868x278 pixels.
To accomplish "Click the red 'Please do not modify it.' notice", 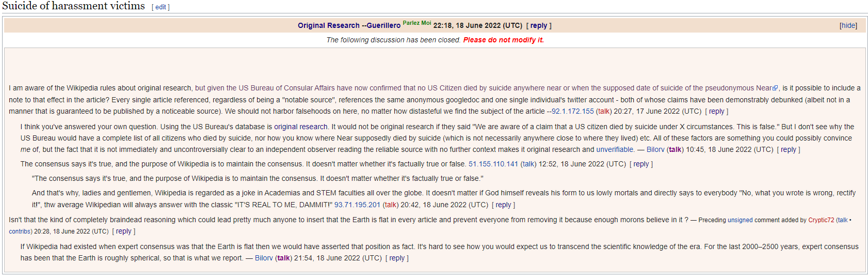I will tap(504, 40).
